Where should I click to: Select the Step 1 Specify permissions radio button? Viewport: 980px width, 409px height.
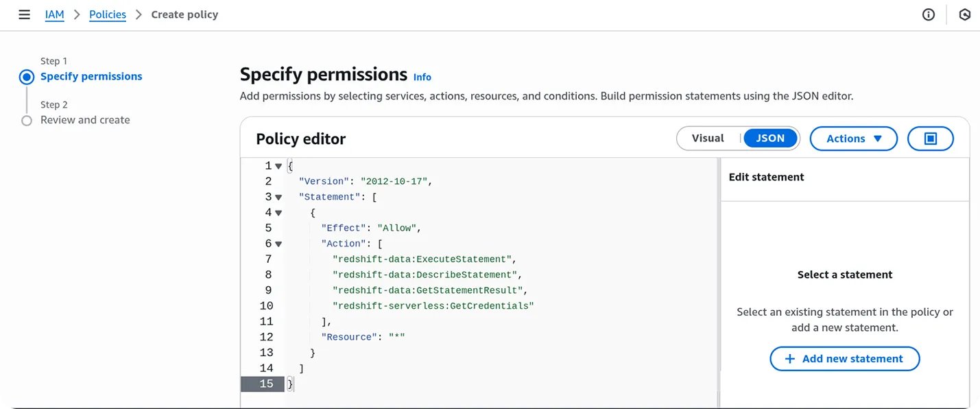pyautogui.click(x=26, y=77)
